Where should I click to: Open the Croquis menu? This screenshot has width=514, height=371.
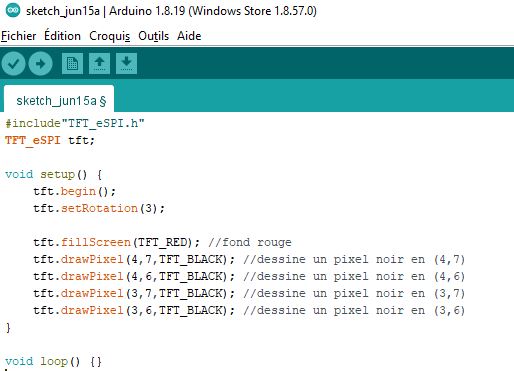click(x=110, y=36)
